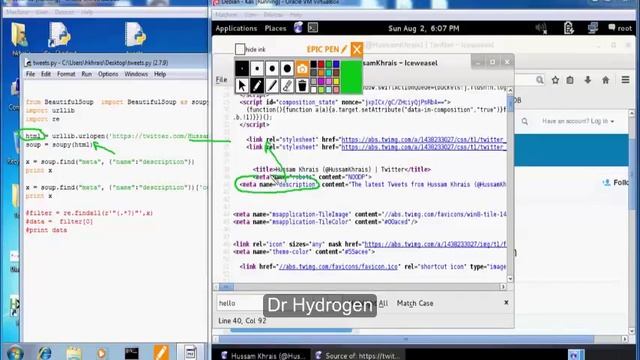Launch Iceweasel from the Kali top bar globe icon

click(x=298, y=28)
